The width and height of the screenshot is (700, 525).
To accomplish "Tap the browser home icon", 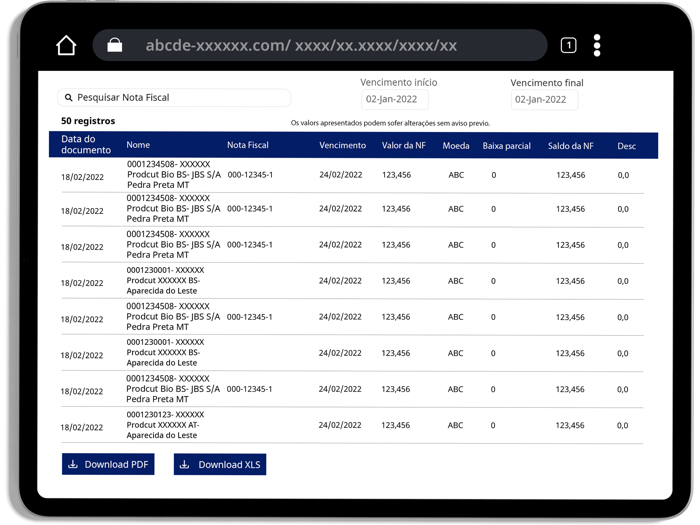I will coord(66,45).
